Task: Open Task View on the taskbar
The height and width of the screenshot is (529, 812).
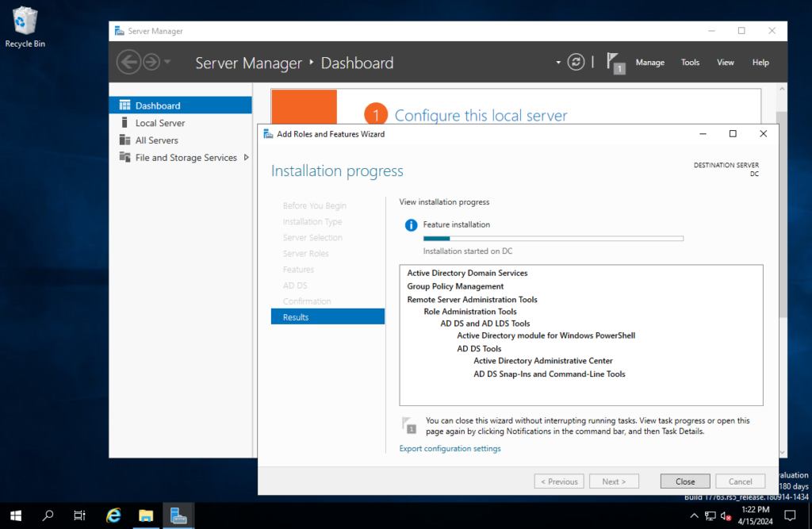Action: point(80,516)
